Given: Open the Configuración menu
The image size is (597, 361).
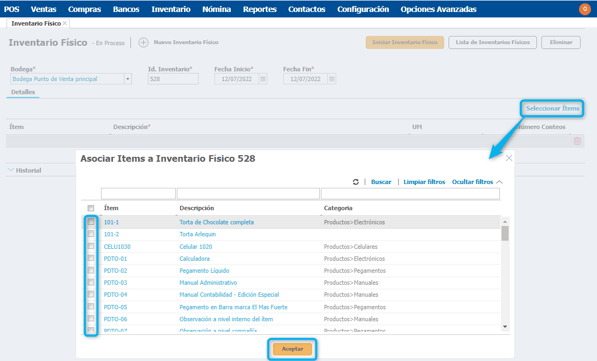Looking at the screenshot, I should coord(363,9).
